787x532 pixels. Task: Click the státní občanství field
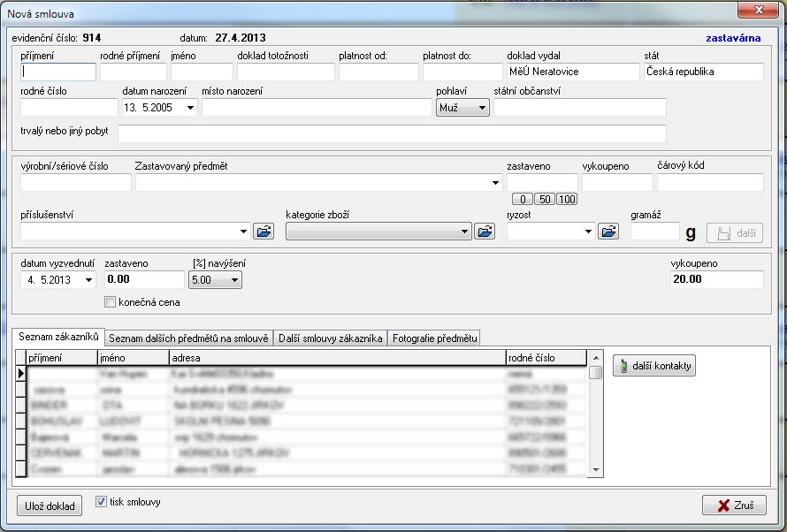pos(580,107)
